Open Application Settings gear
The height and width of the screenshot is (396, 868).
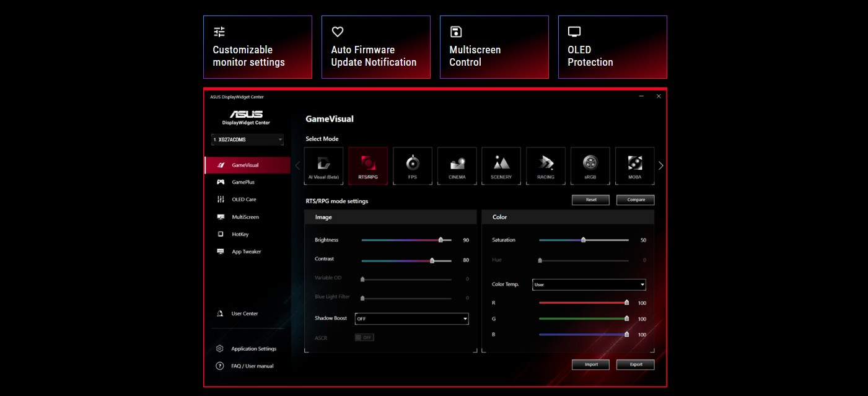point(220,349)
